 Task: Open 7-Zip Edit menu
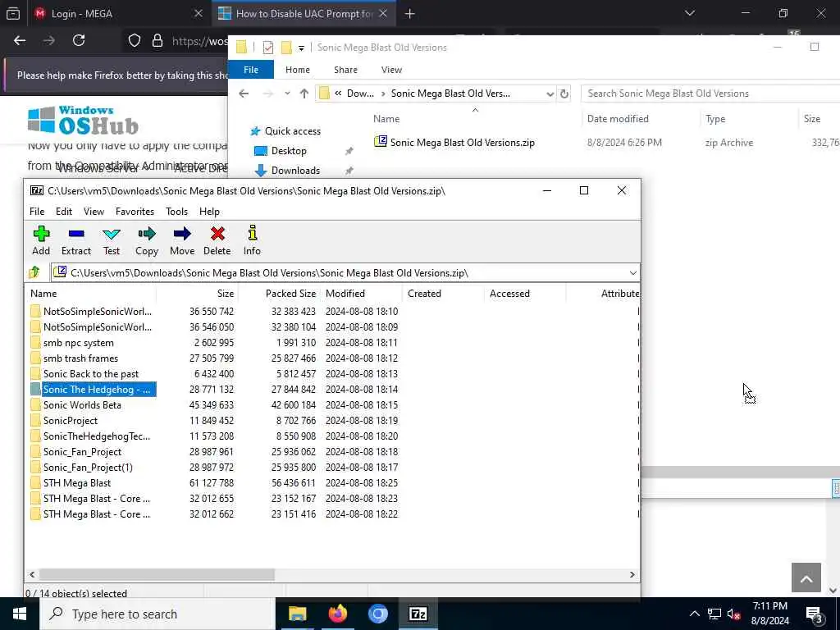tap(64, 212)
